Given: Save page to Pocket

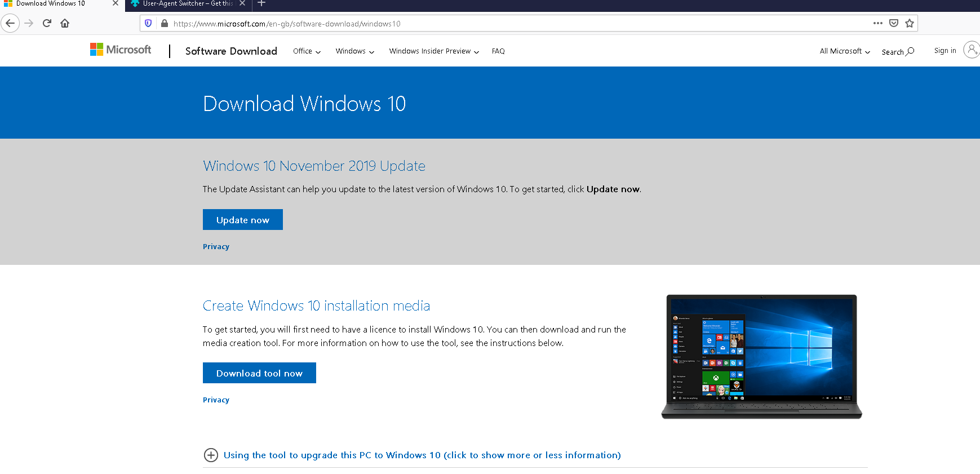Looking at the screenshot, I should (894, 23).
